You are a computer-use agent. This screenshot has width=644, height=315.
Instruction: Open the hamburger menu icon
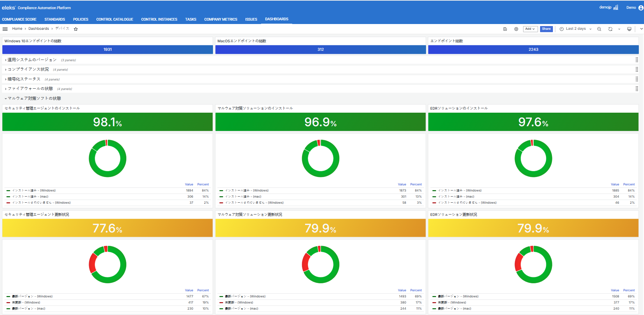5,29
